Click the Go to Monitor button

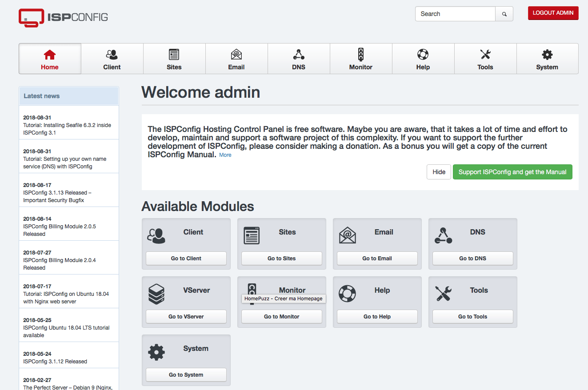(282, 316)
